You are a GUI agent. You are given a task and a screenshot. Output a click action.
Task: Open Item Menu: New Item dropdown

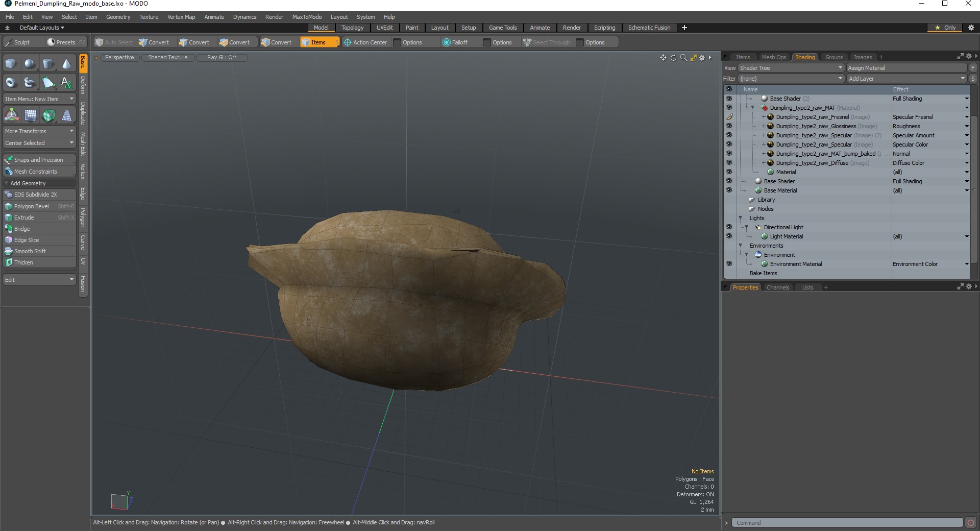click(x=39, y=99)
